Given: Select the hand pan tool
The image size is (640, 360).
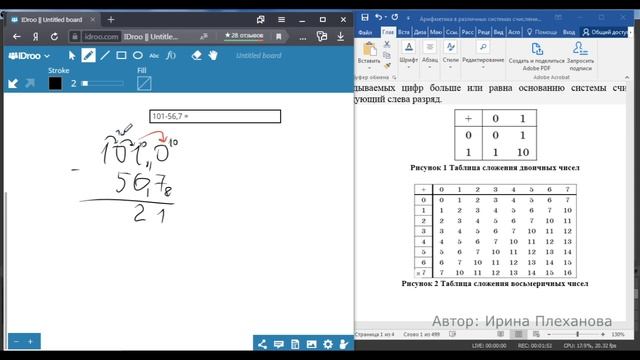Looking at the screenshot, I should [213, 56].
